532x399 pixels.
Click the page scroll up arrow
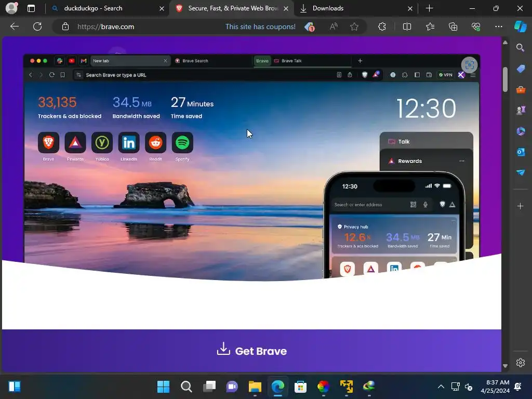(505, 43)
